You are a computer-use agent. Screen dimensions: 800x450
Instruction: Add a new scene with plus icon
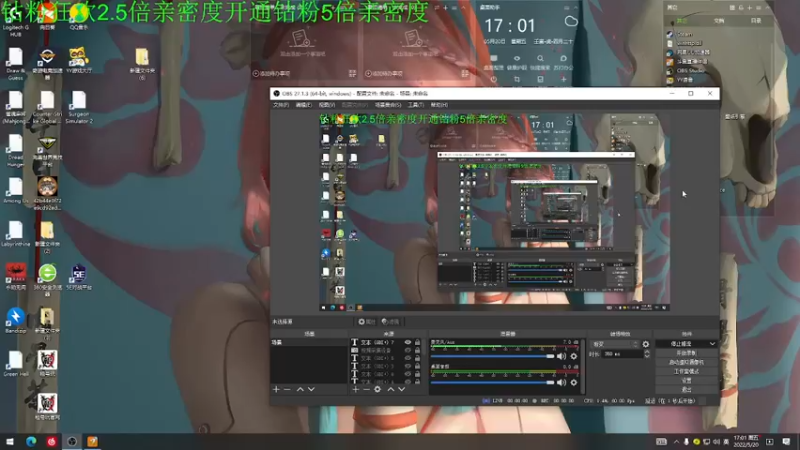pos(276,389)
